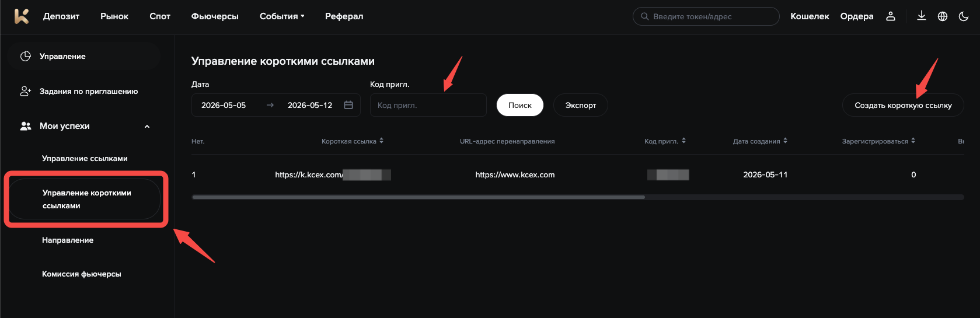The height and width of the screenshot is (318, 980).
Task: Open the Фьючерсы menu item
Action: [215, 16]
